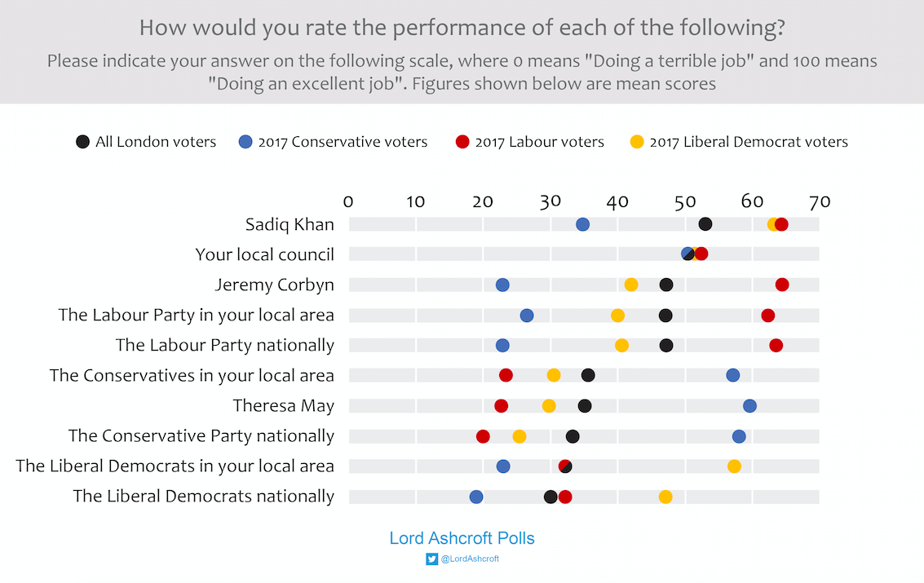Click the red 2017 Labour voters legend dot
The image size is (924, 583).
(x=462, y=142)
